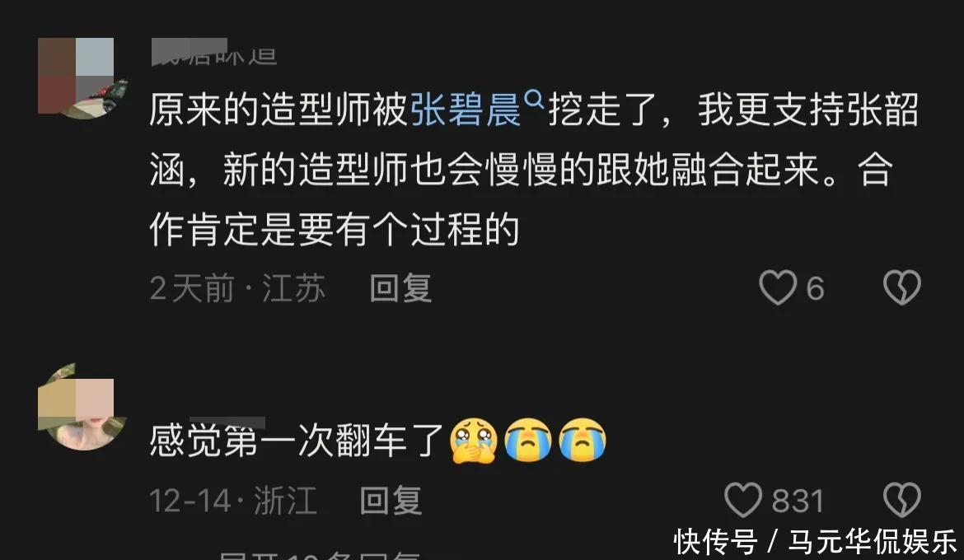The width and height of the screenshot is (964, 560).
Task: Tap the pleading face emoji
Action: (x=473, y=440)
